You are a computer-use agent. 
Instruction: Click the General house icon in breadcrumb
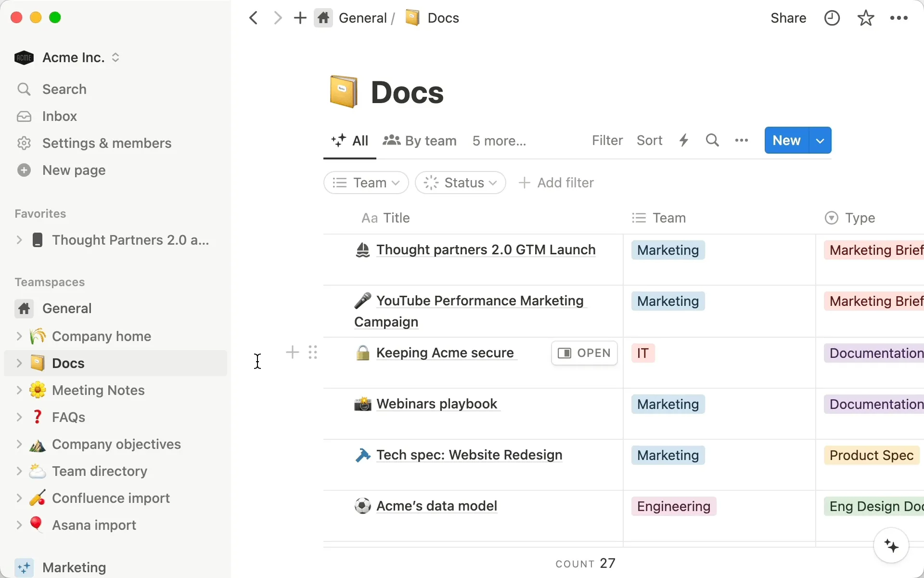[x=323, y=18]
